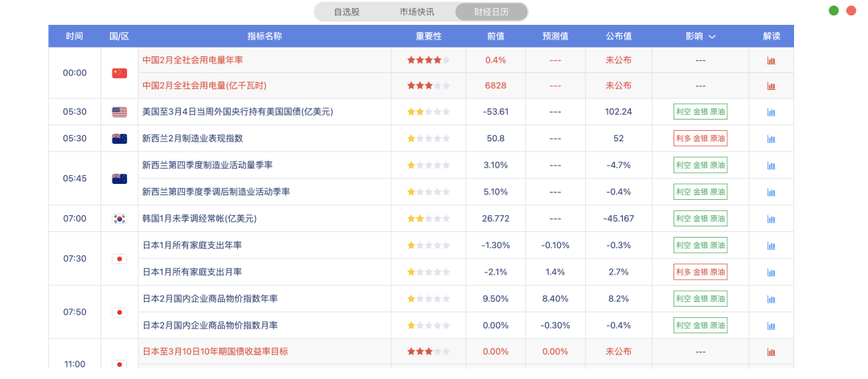The height and width of the screenshot is (379, 868).
Task: Click 利空 金银 原油 tag for 韩国经常帐 row
Action: pyautogui.click(x=700, y=218)
